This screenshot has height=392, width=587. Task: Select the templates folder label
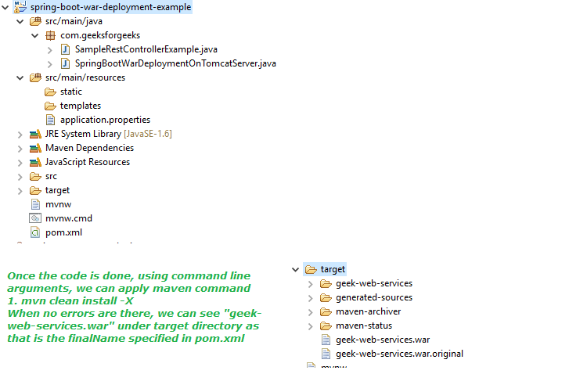click(81, 106)
